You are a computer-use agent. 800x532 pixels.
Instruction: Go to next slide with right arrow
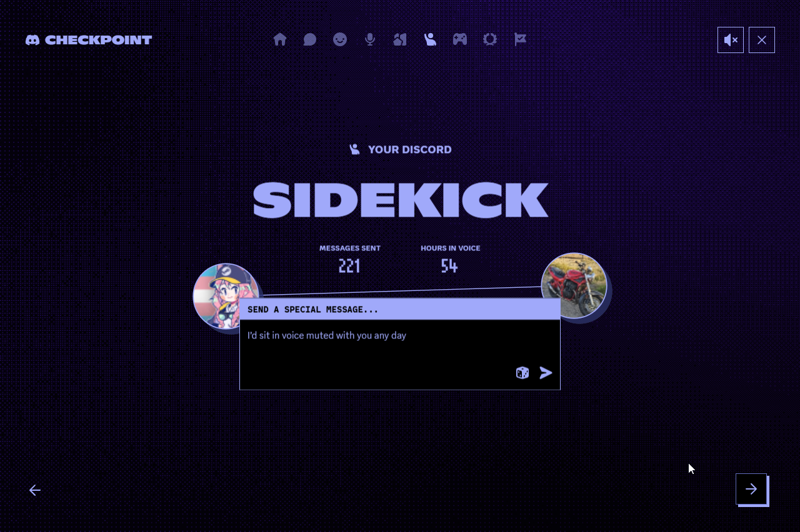click(751, 489)
